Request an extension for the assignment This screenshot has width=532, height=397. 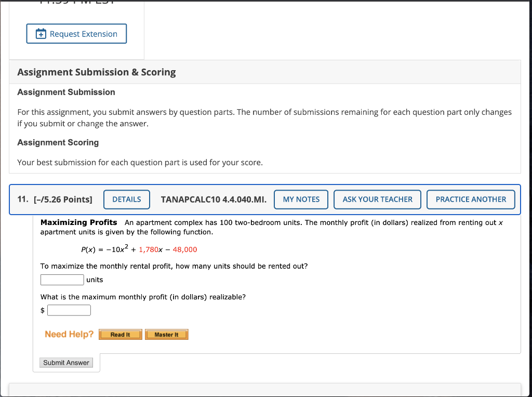click(x=76, y=33)
